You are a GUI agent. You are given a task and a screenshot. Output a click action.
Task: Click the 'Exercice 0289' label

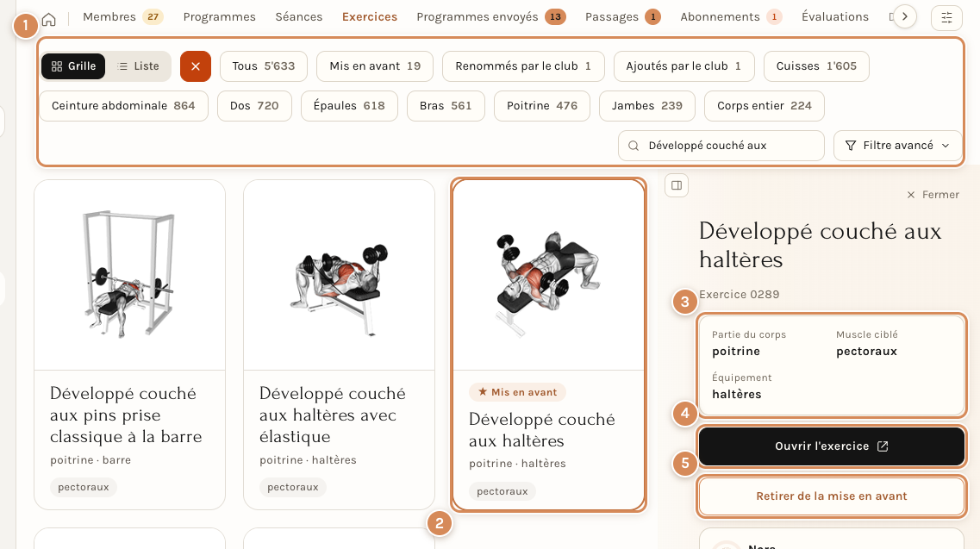coord(739,295)
